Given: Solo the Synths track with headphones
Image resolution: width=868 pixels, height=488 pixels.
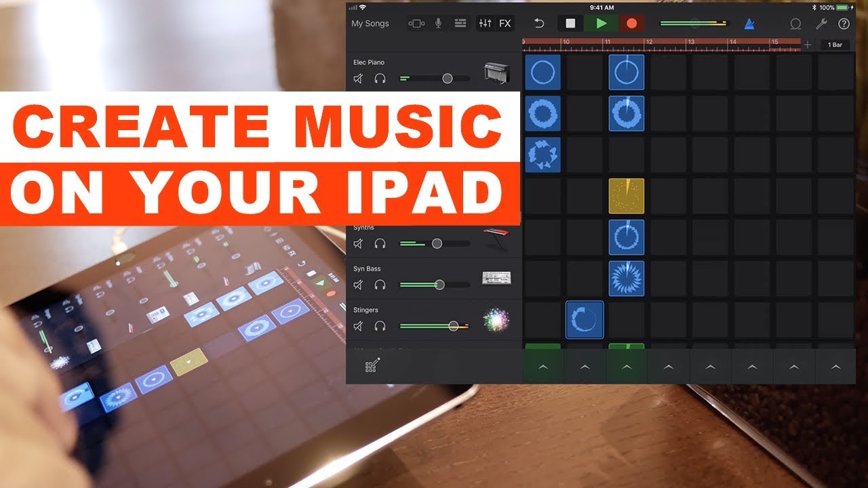Looking at the screenshot, I should [x=380, y=243].
